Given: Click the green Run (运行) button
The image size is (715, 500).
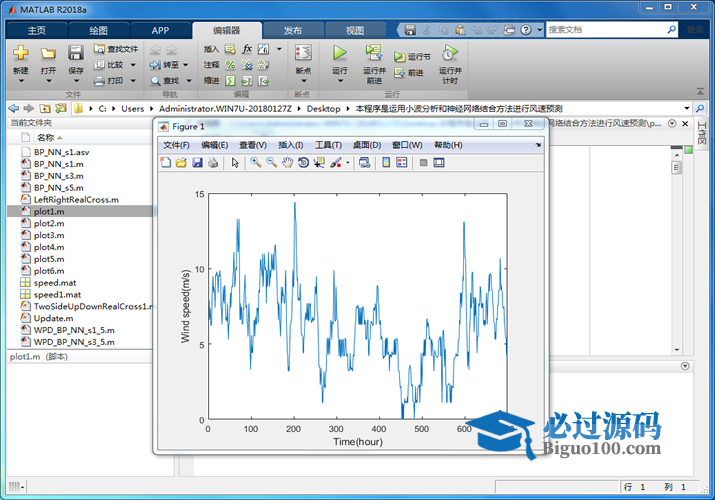Looking at the screenshot, I should (340, 53).
